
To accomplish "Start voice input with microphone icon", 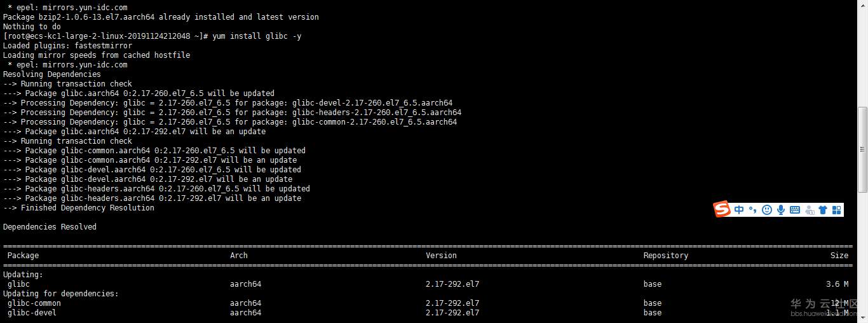I will (x=780, y=210).
